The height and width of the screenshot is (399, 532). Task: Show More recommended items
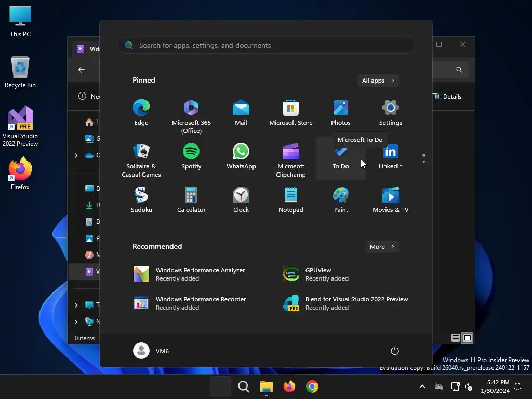pos(382,247)
